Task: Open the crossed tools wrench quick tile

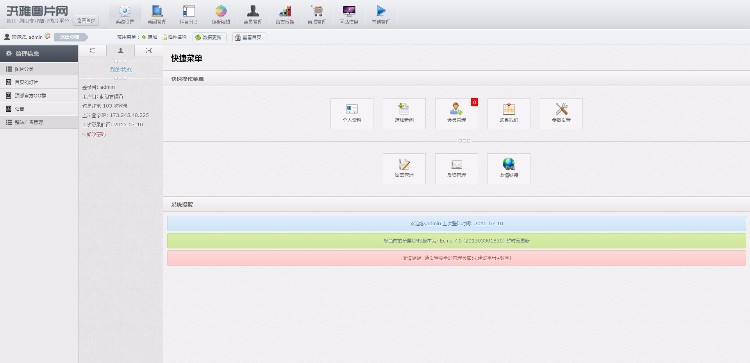Action: point(561,113)
